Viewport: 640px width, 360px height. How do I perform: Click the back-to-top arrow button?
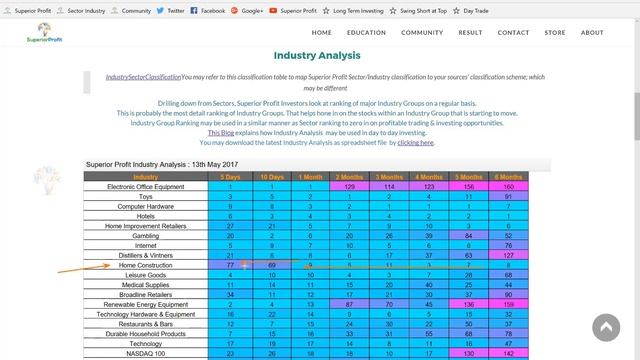[606, 327]
